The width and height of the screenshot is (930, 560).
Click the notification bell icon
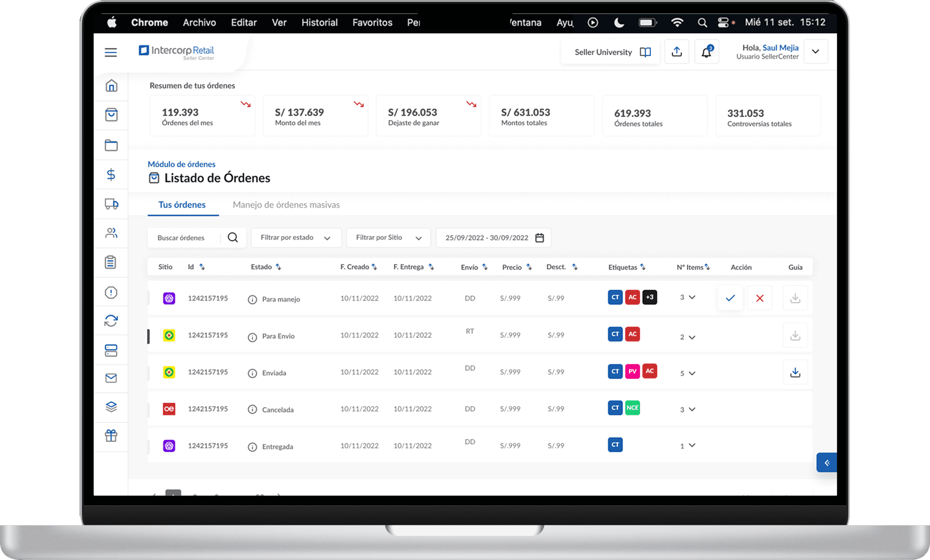point(706,52)
